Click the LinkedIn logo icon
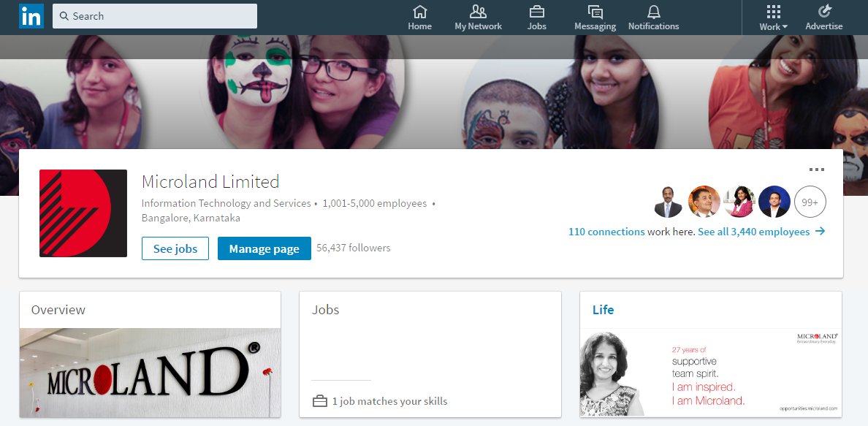868x426 pixels. pyautogui.click(x=31, y=17)
